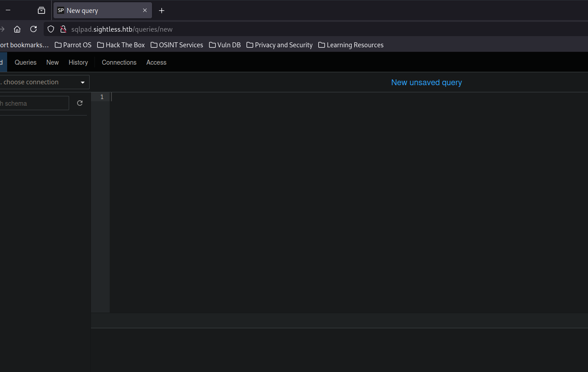The image size is (588, 372).
Task: Click the search schema input field
Action: (x=34, y=103)
